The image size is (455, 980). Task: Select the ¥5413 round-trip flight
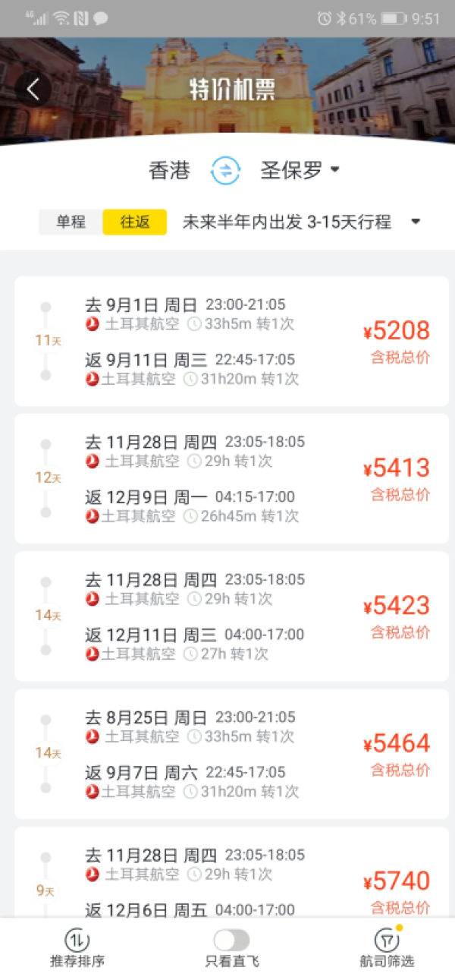[x=227, y=474]
